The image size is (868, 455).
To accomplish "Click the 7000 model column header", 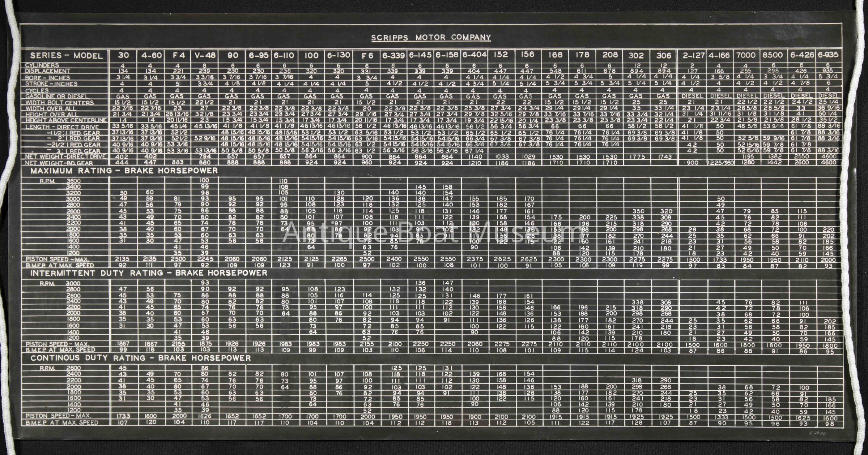I will 746,55.
